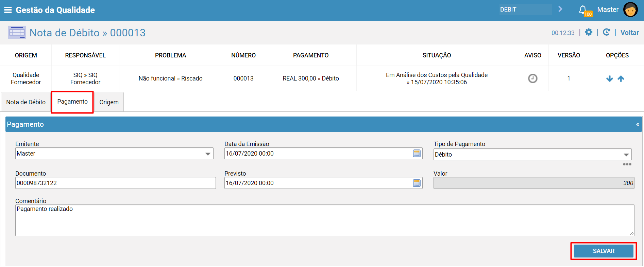Click the 'REAL 300,00 » Débito' cell

point(311,78)
